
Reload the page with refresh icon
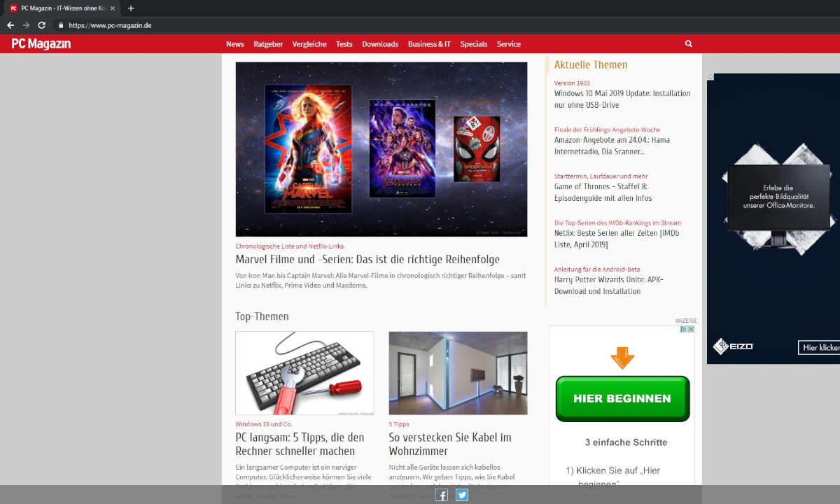point(42,25)
